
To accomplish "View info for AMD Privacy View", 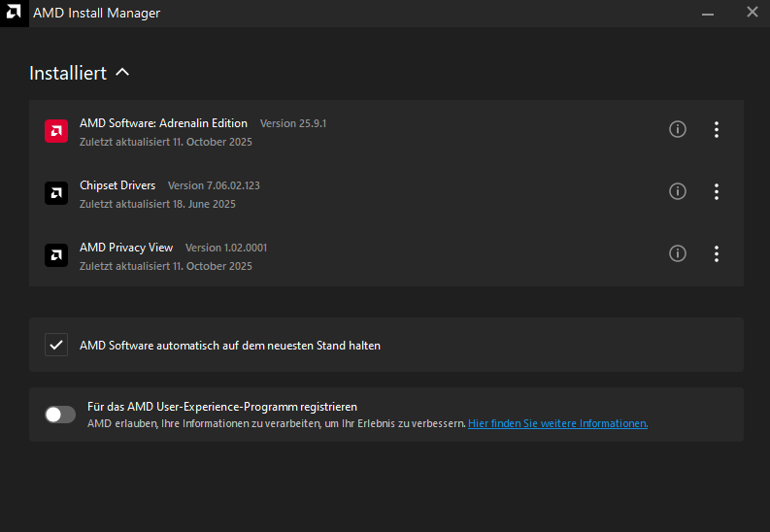I will tap(678, 253).
